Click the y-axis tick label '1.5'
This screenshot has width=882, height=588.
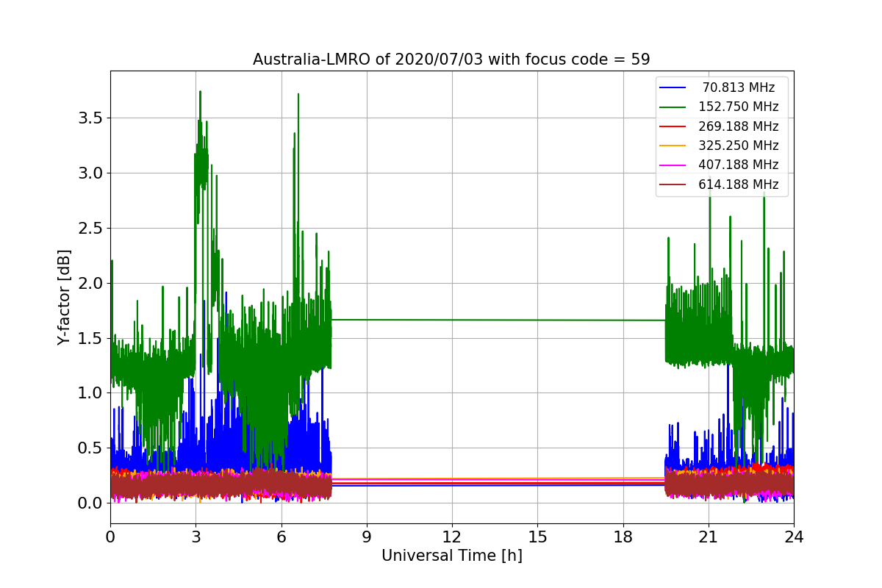90,338
